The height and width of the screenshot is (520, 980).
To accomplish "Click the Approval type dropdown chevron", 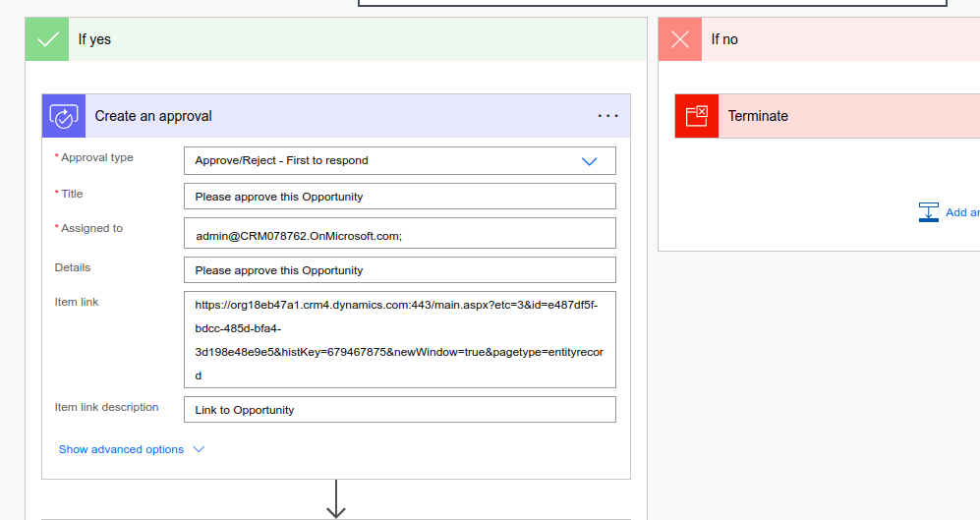I will coord(590,161).
